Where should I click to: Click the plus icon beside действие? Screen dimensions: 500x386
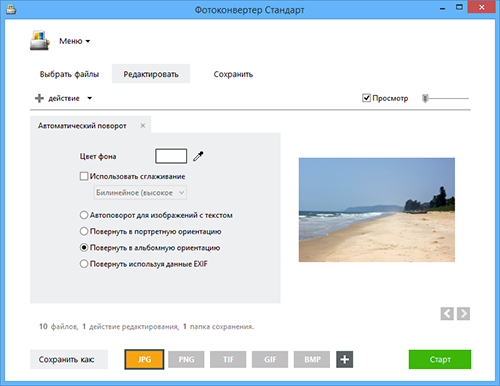[39, 98]
